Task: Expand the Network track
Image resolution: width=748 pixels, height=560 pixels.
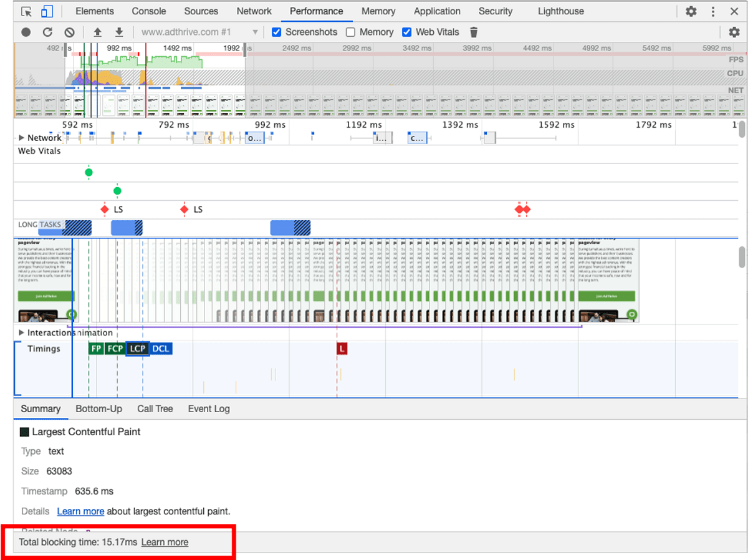Action: 22,138
